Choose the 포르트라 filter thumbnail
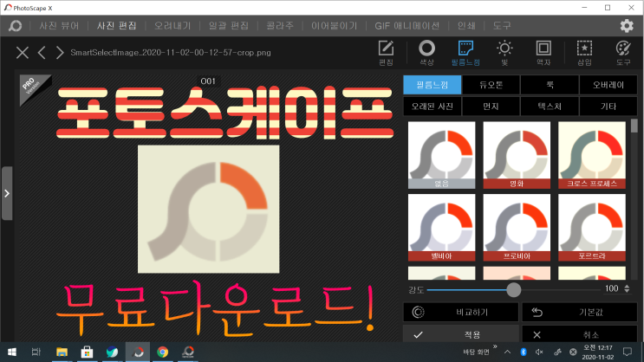This screenshot has height=362, width=644. [592, 228]
